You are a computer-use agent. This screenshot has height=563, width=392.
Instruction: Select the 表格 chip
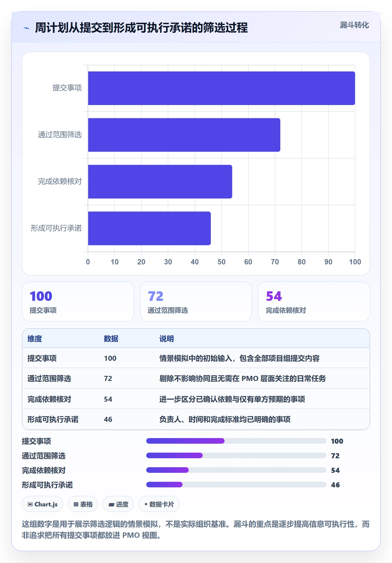pos(83,504)
